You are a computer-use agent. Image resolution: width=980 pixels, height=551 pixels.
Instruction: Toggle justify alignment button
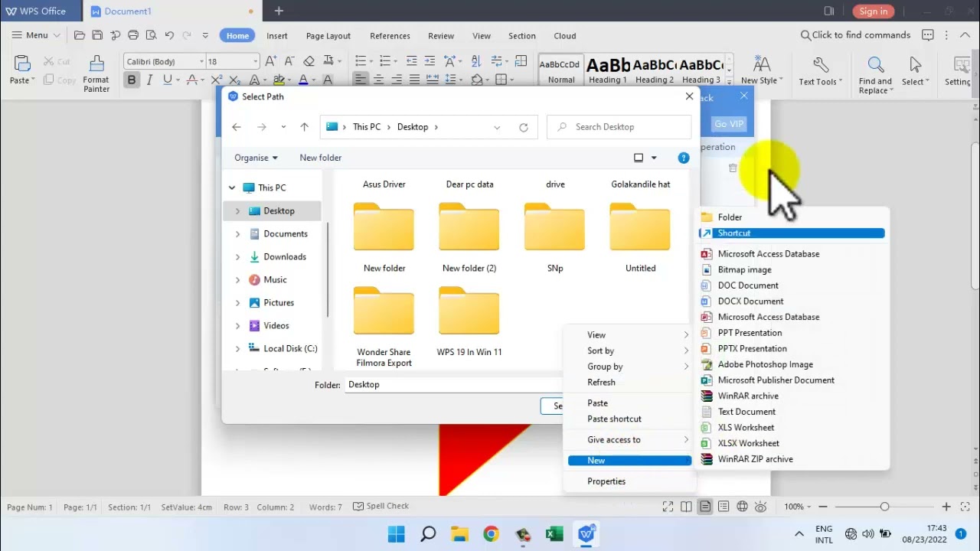click(414, 80)
